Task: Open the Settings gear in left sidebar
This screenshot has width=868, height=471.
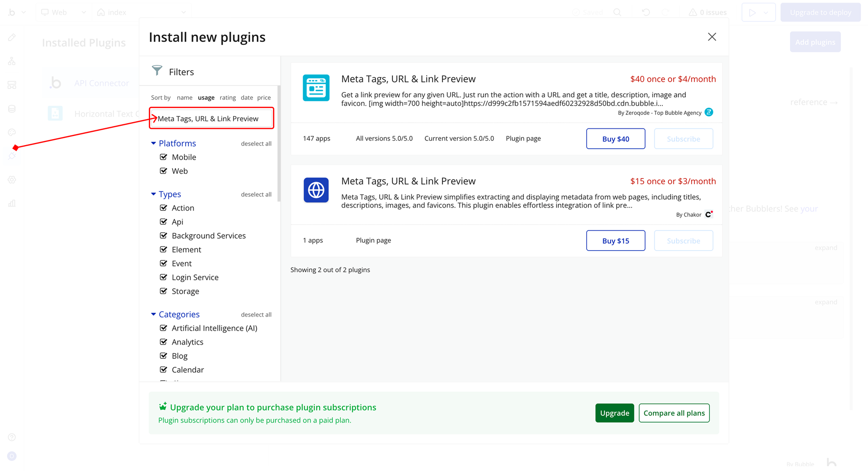Action: 12,180
